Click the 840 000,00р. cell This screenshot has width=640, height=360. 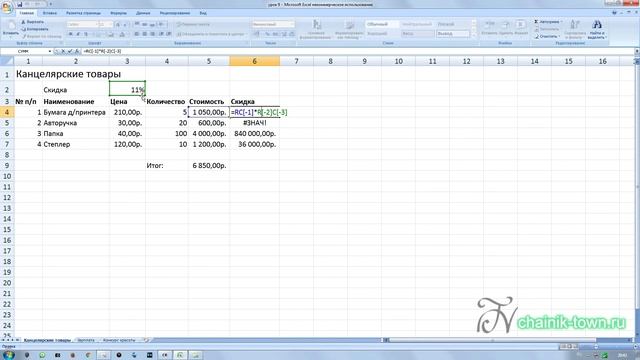pos(254,133)
